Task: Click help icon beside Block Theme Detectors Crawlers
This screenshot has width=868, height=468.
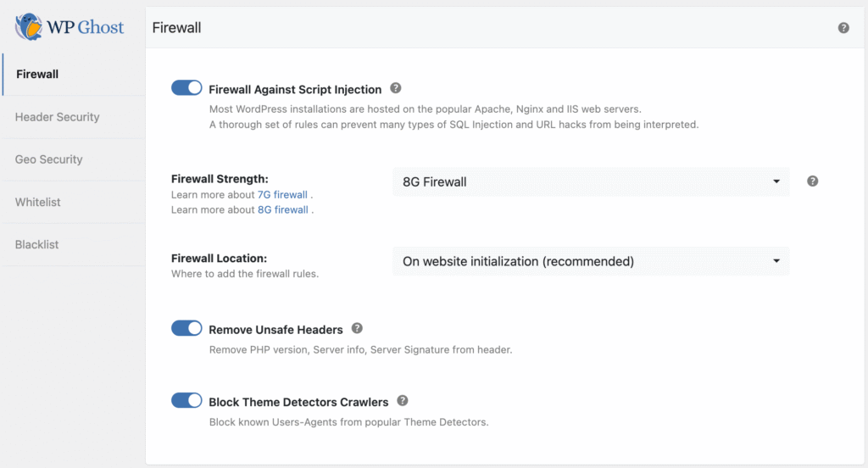Action: click(x=403, y=400)
